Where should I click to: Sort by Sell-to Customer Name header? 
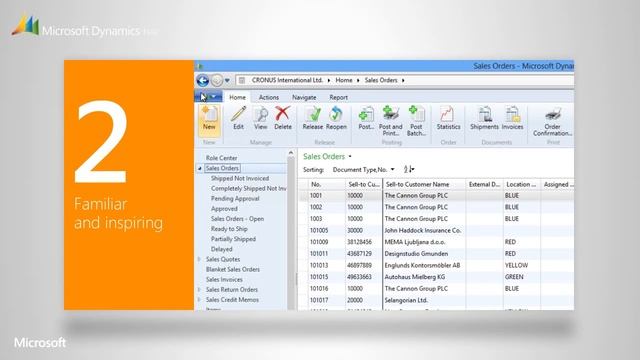pos(424,184)
